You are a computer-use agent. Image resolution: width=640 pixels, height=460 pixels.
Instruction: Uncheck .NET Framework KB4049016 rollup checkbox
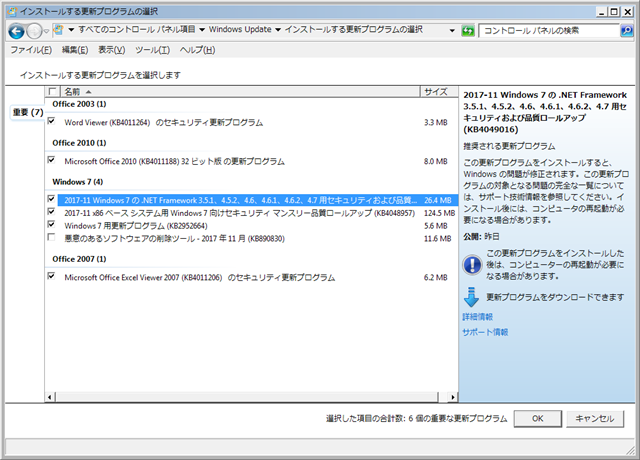pos(51,199)
